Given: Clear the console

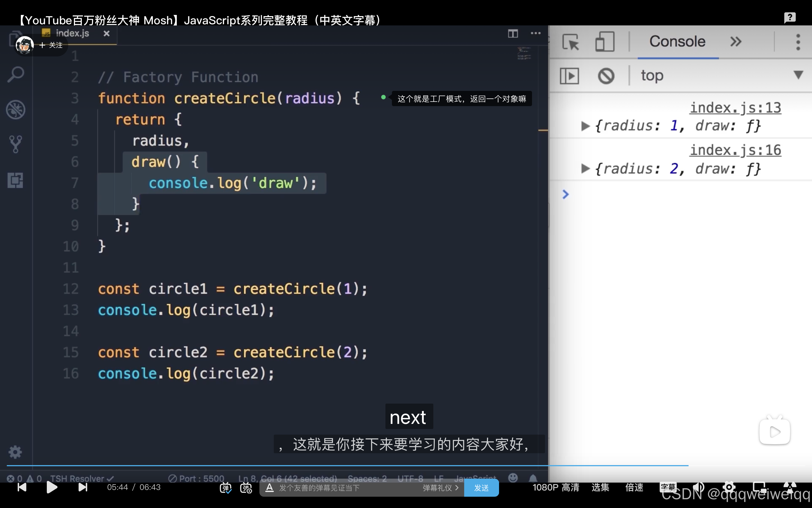Looking at the screenshot, I should tap(606, 76).
